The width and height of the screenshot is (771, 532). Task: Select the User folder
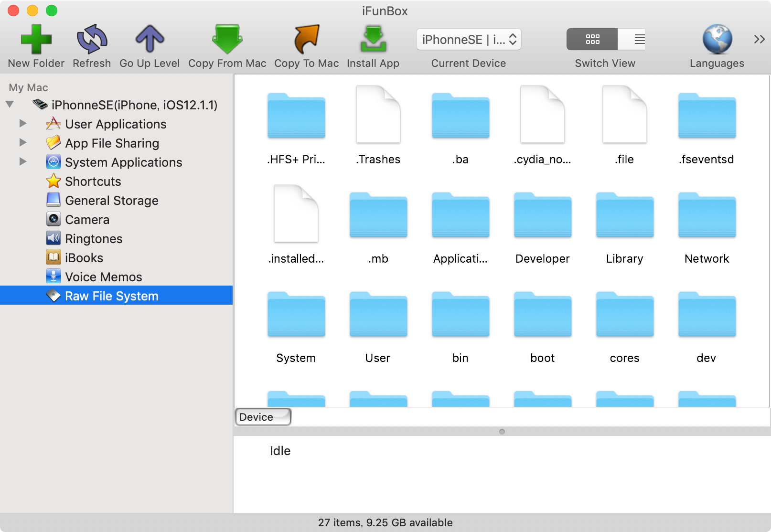tap(378, 315)
